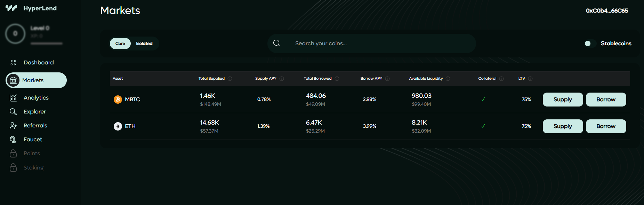
Task: Open the Dashboard grid icon
Action: click(13, 63)
